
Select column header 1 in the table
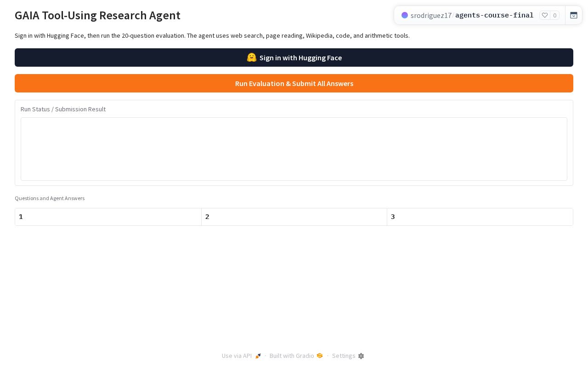click(108, 217)
